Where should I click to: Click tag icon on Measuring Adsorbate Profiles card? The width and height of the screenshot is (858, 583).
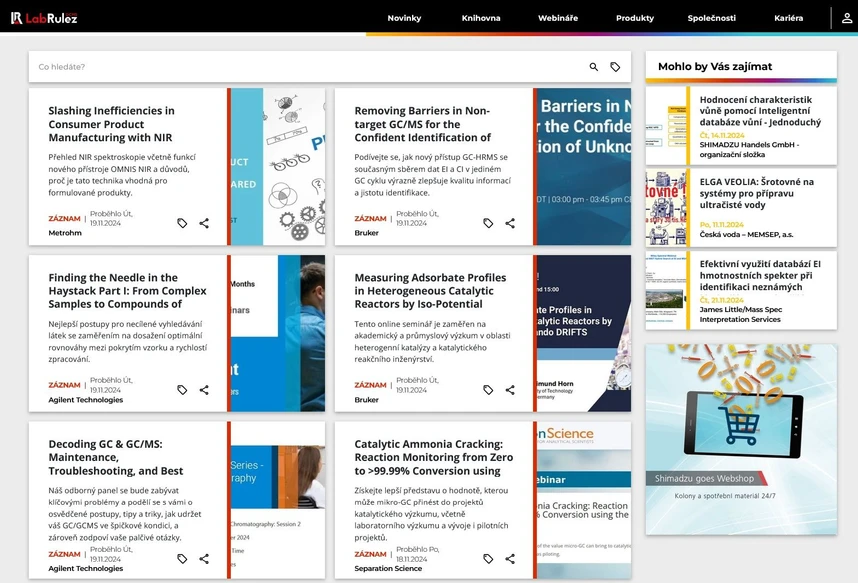488,390
